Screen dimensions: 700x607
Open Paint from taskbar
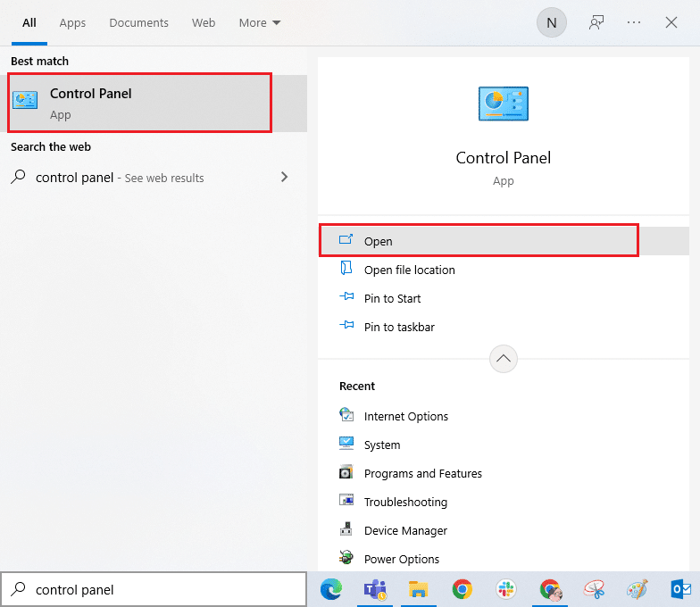[637, 589]
